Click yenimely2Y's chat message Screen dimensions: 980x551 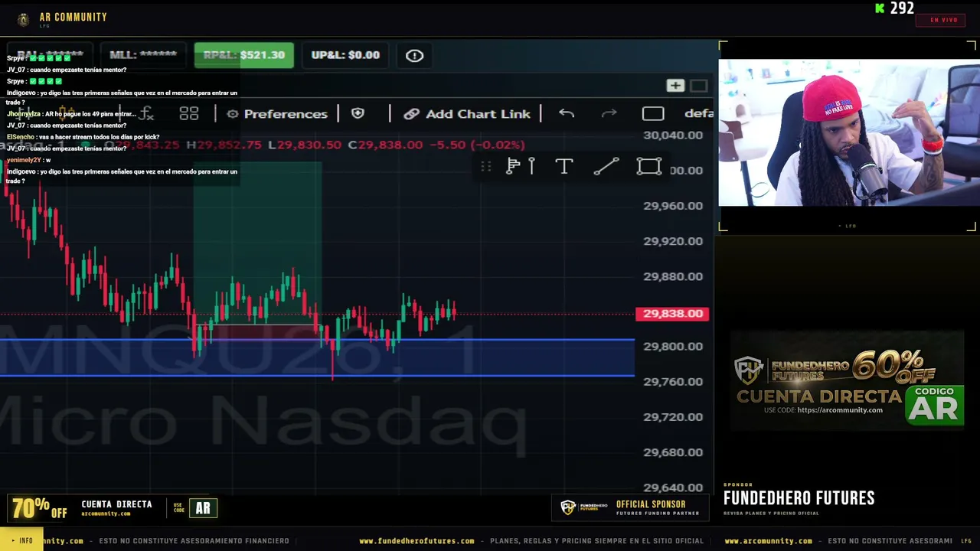[x=29, y=160]
